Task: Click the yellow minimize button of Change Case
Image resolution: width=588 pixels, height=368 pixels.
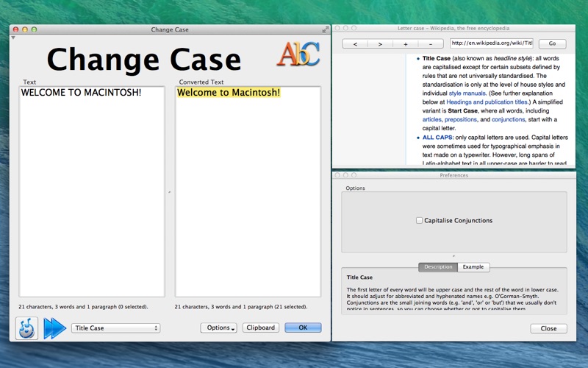Action: 25,29
